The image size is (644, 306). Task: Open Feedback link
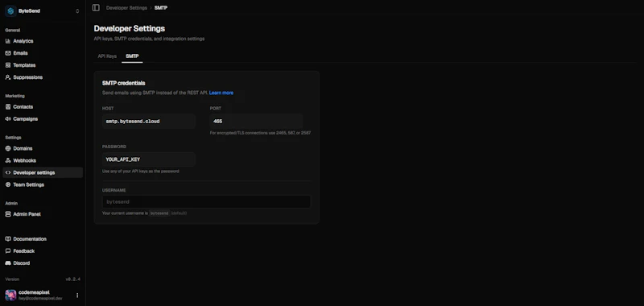tap(43, 251)
